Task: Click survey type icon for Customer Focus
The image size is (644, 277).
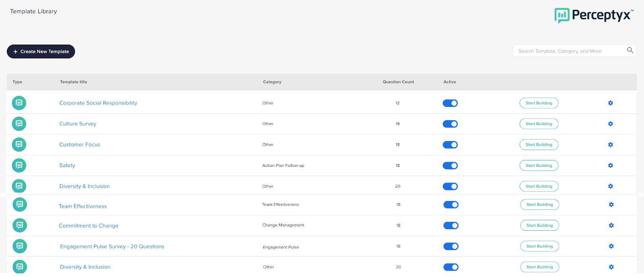Action: coord(19,145)
